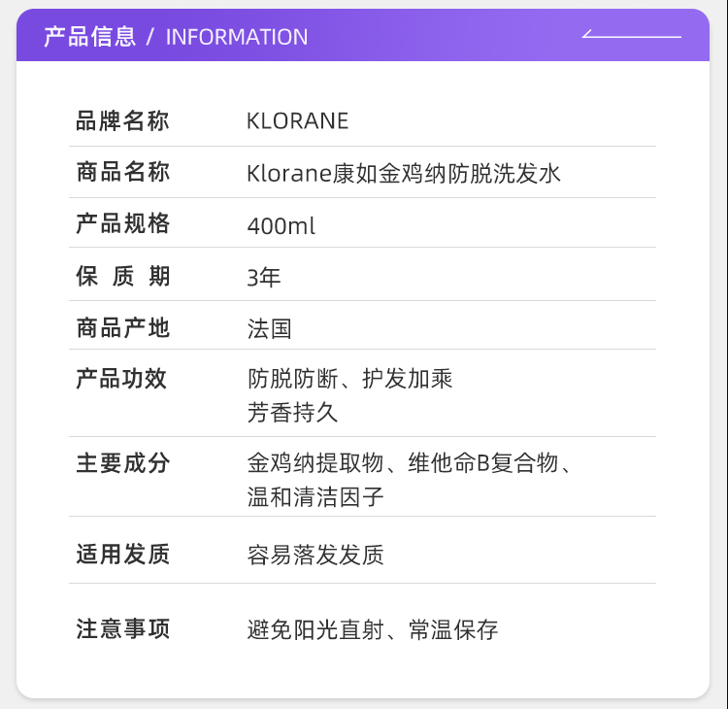Click the arrow line icon in header

632,34
